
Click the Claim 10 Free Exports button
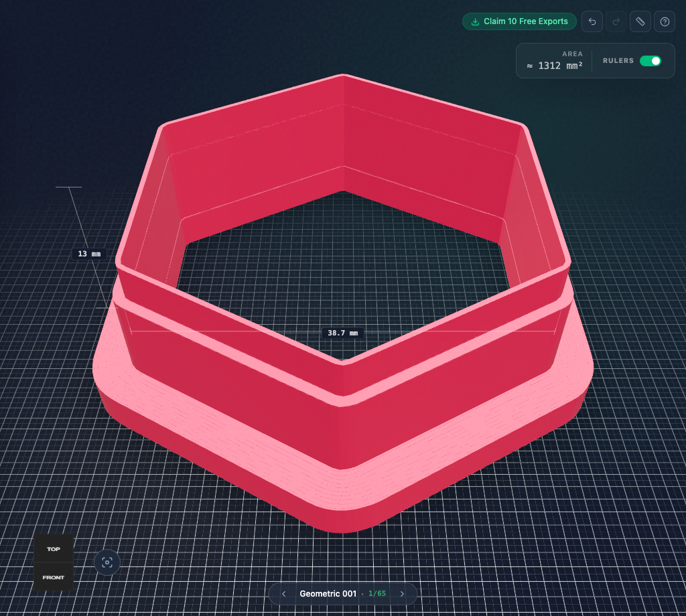tap(519, 21)
